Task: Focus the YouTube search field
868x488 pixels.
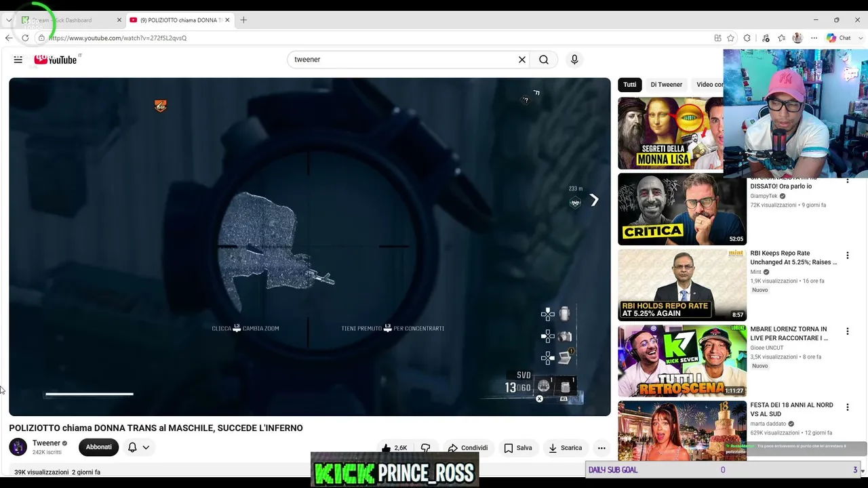Action: coord(404,60)
